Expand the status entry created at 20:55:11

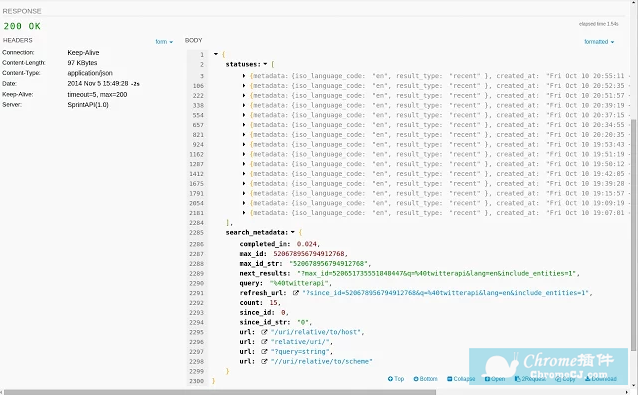pyautogui.click(x=244, y=76)
